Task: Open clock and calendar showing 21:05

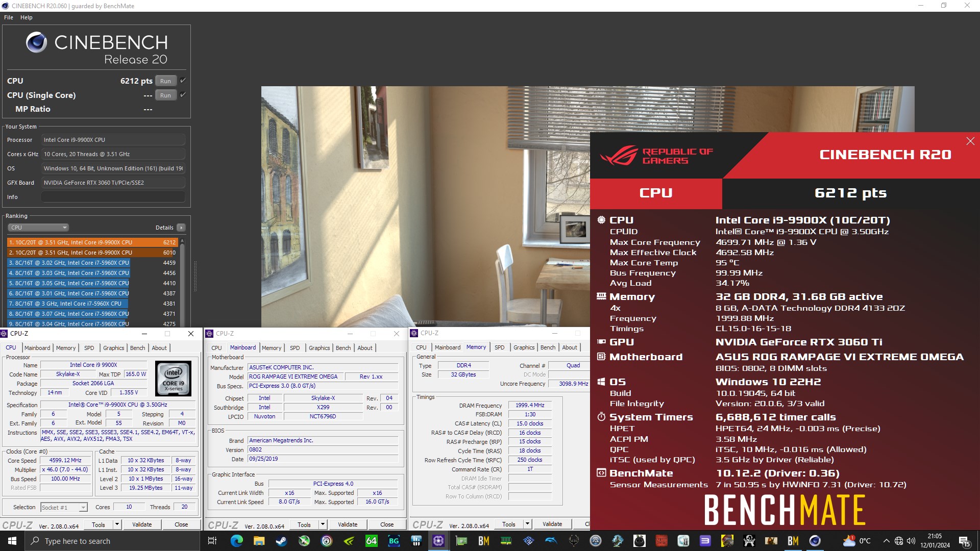Action: (935, 541)
